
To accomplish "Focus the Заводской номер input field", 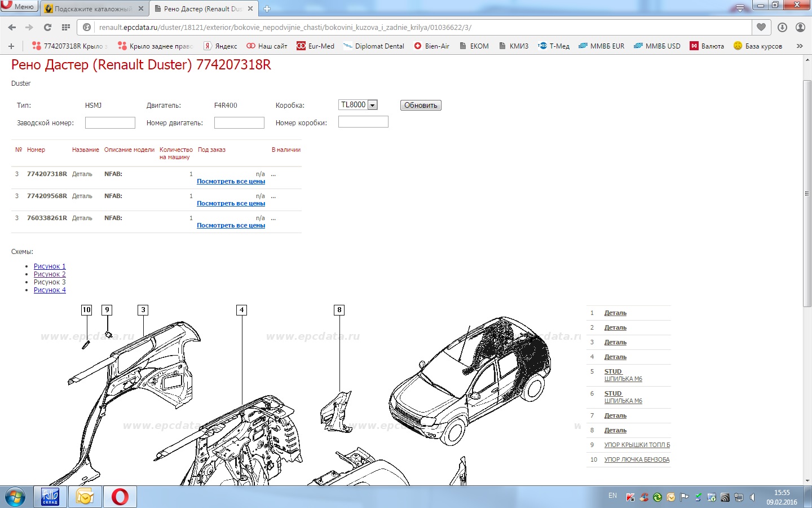I will [110, 122].
